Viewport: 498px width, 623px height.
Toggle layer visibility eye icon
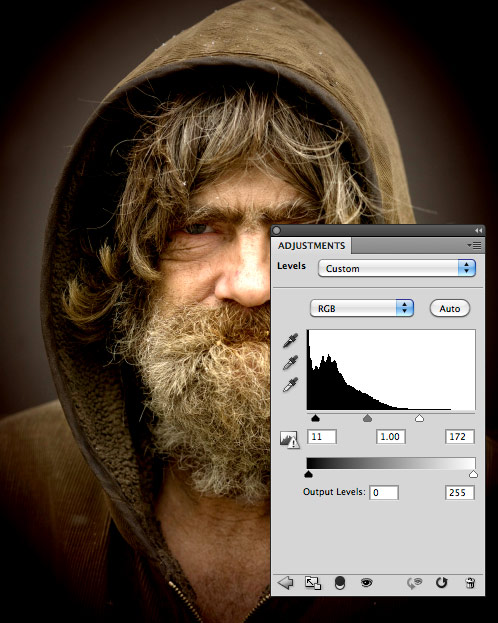point(366,583)
